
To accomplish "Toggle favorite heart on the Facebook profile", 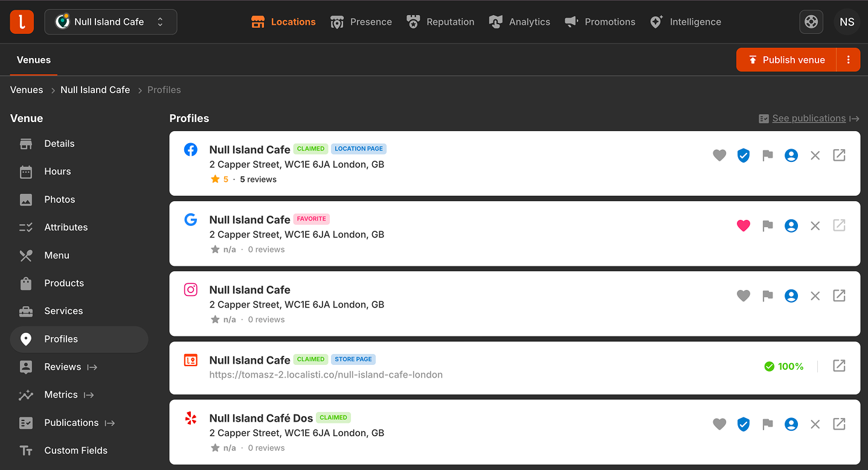I will [719, 155].
